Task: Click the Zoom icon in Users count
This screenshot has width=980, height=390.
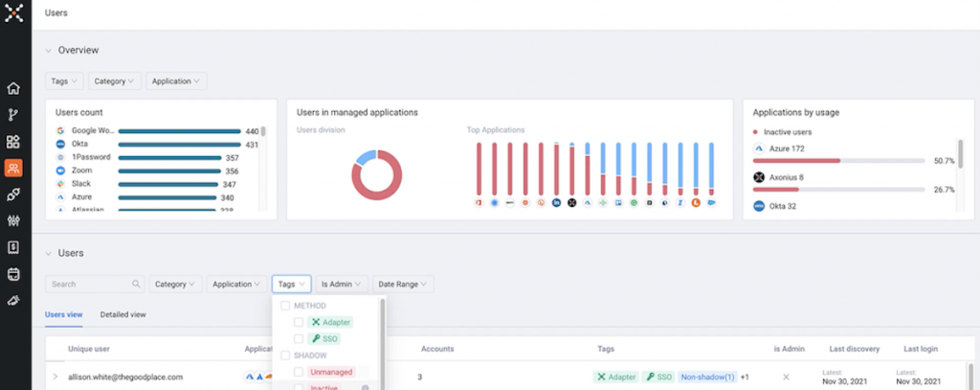Action: (60, 171)
